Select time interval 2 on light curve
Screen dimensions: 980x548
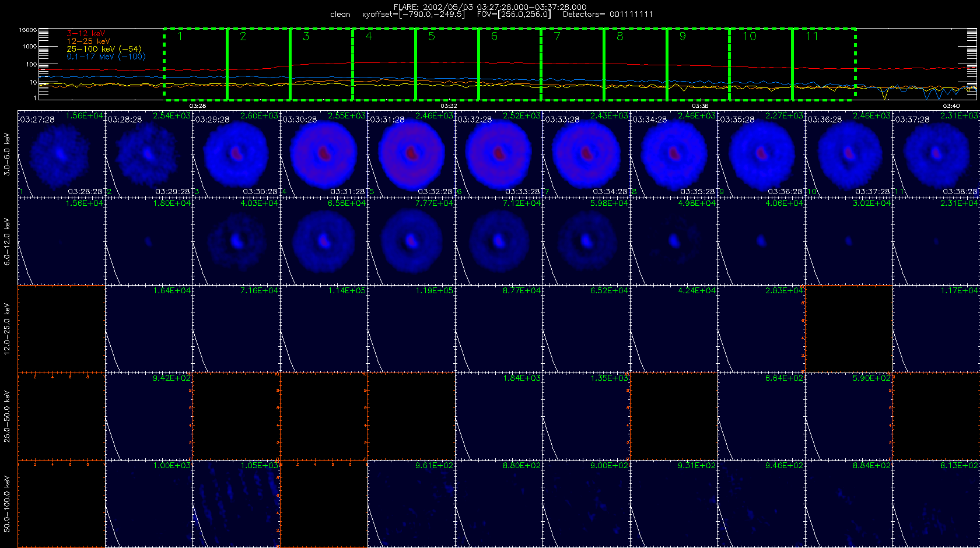point(258,64)
